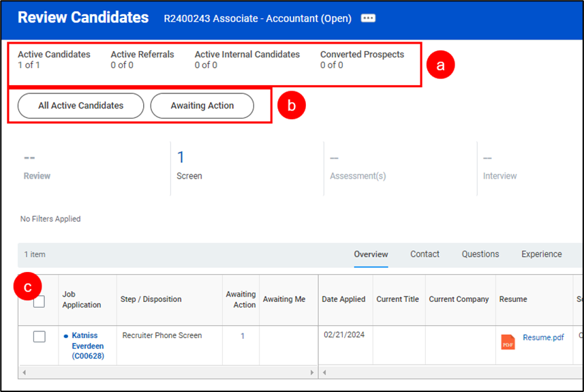This screenshot has height=392, width=584.
Task: Sort by the Date Applied column header
Action: pos(343,299)
